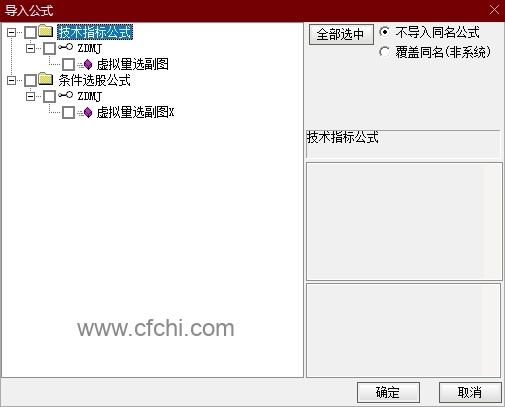This screenshot has width=505, height=407.
Task: Click the purple diamond icon beside 虚拟量选副图X
Action: (x=88, y=112)
